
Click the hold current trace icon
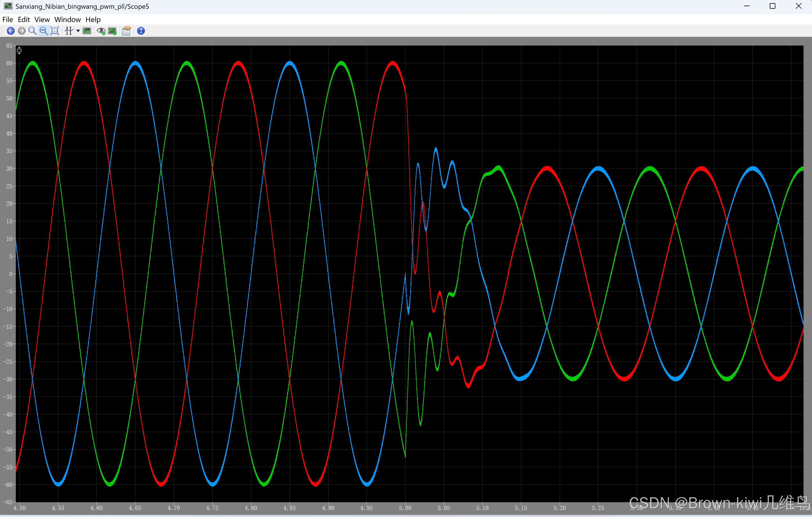(112, 31)
